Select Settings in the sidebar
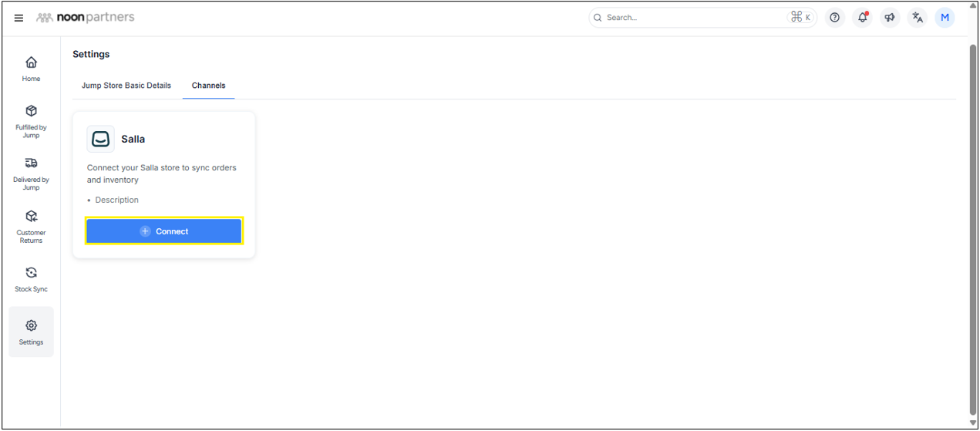 (32, 332)
